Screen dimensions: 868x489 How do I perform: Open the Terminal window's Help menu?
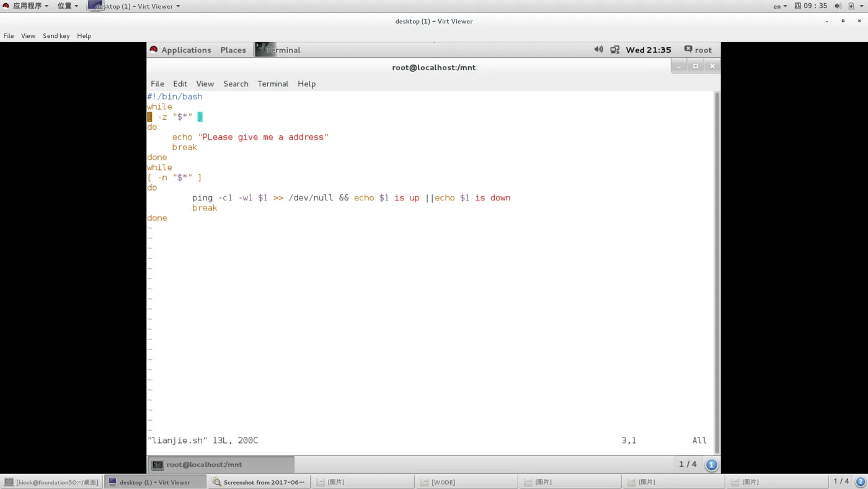[306, 84]
